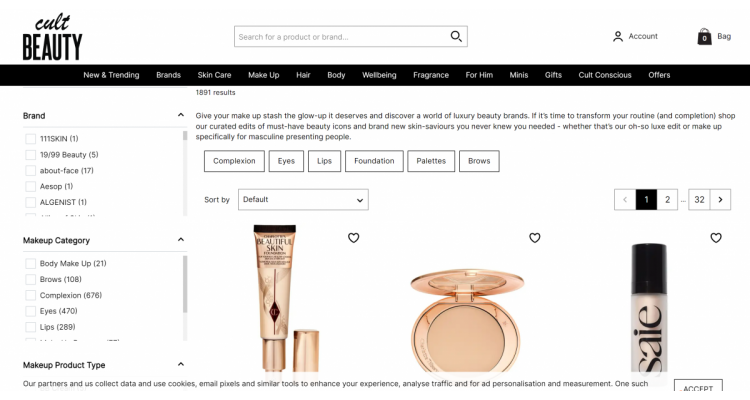Check the Aesop brand filter
Image resolution: width=750 pixels, height=400 pixels.
click(31, 186)
